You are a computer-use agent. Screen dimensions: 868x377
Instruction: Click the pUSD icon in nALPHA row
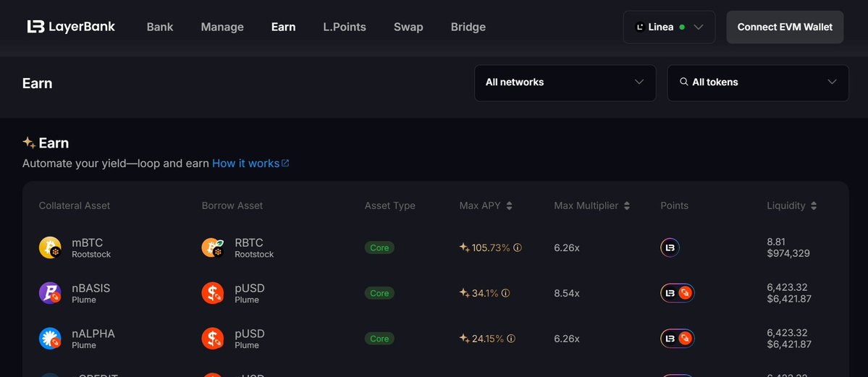point(213,338)
